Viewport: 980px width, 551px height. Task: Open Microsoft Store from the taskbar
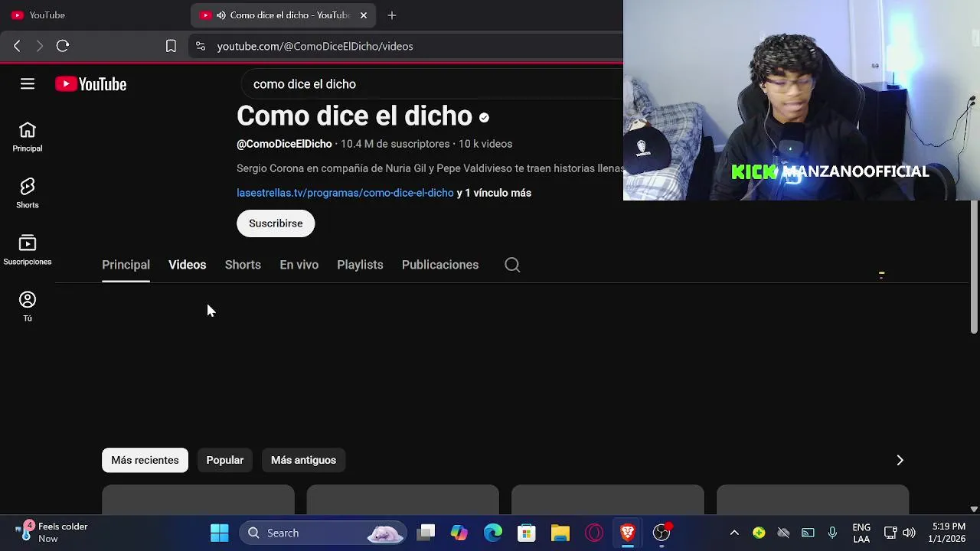527,533
